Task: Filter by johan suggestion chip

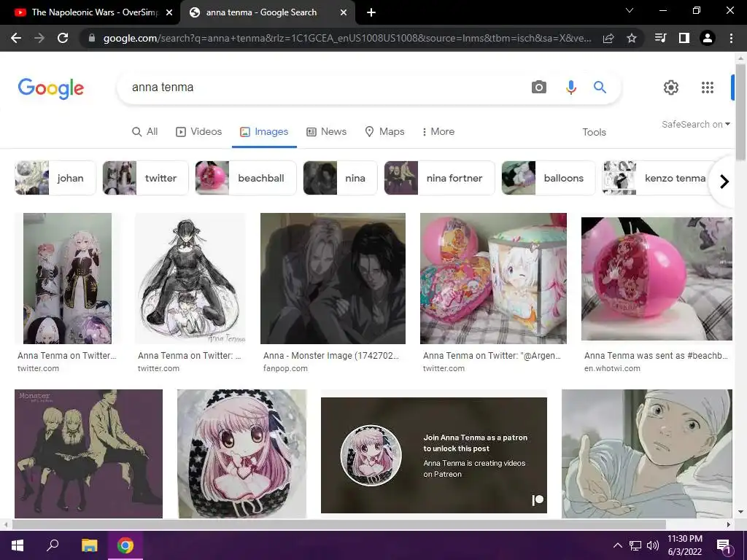Action: click(55, 178)
